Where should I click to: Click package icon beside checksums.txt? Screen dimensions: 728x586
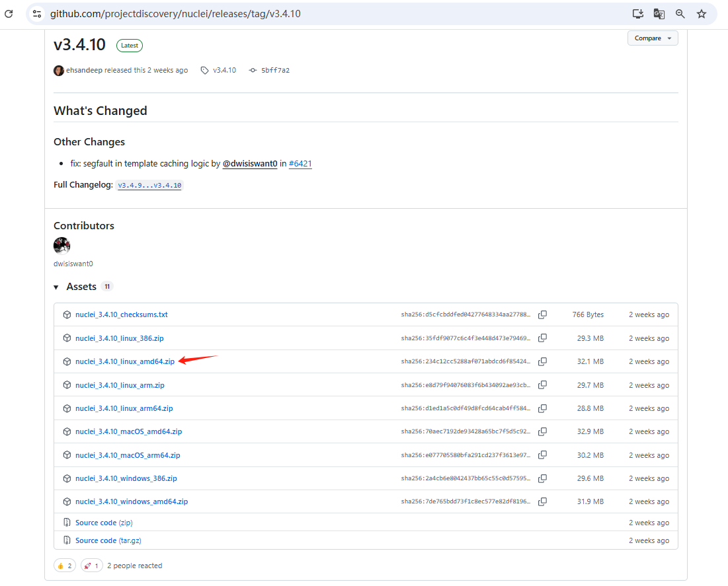[x=67, y=314]
